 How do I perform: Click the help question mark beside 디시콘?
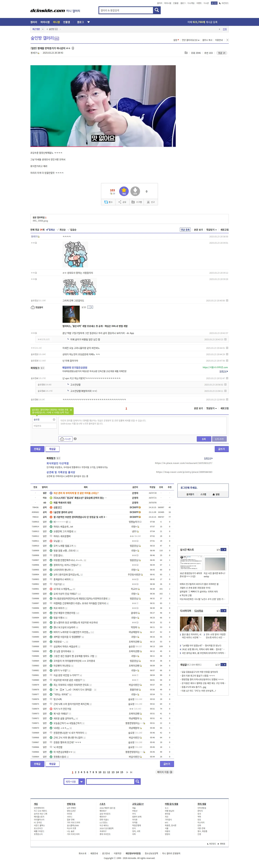[x=75, y=439]
